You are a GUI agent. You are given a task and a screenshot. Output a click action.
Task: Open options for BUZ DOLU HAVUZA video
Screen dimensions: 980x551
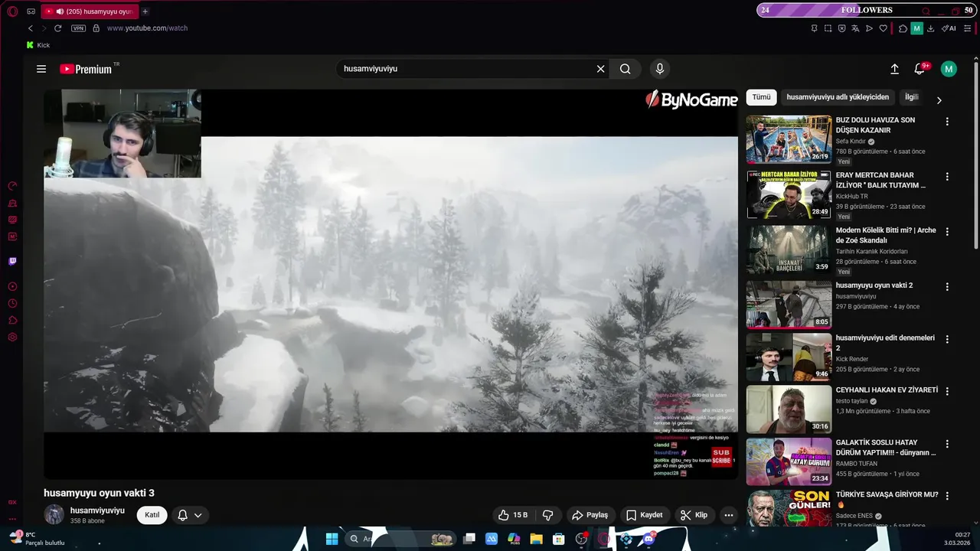(x=947, y=122)
